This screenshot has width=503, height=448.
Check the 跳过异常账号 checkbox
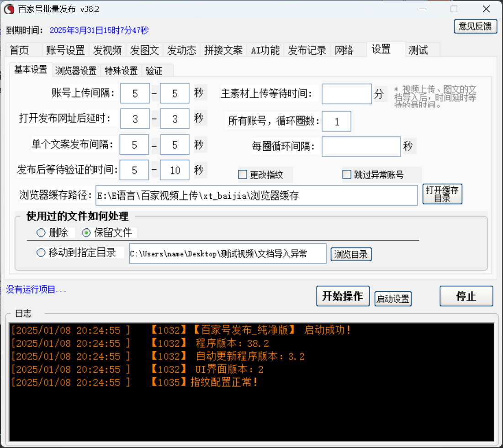pyautogui.click(x=347, y=175)
